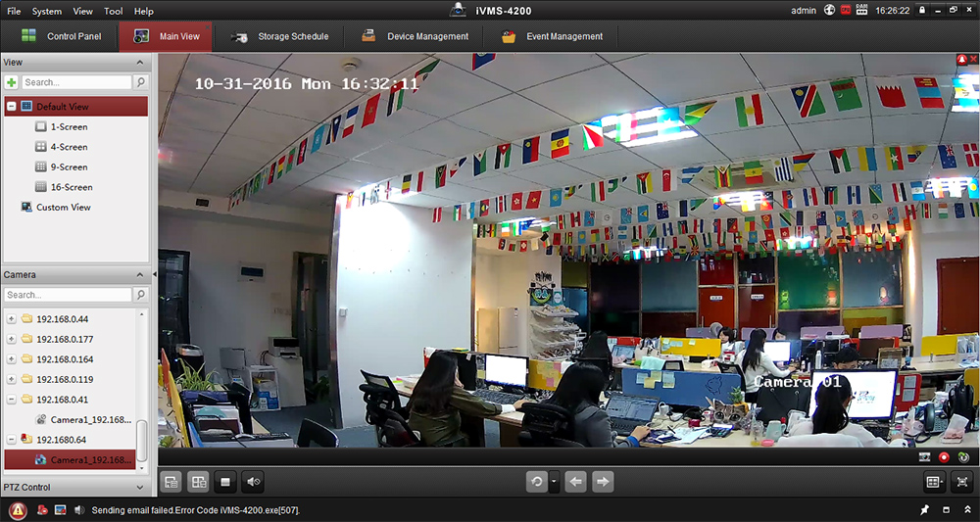The height and width of the screenshot is (522, 980).
Task: Expand the PTZ Control panel
Action: point(139,487)
